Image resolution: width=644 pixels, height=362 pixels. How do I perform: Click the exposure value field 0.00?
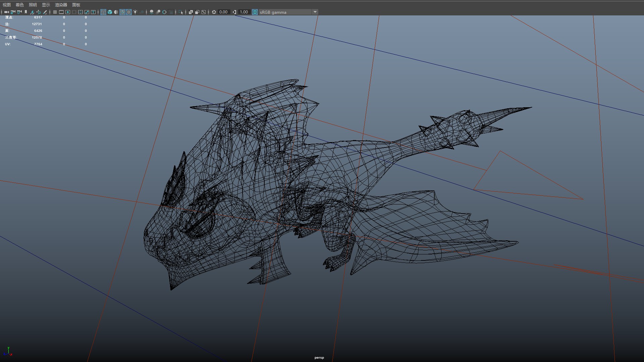[x=223, y=12]
